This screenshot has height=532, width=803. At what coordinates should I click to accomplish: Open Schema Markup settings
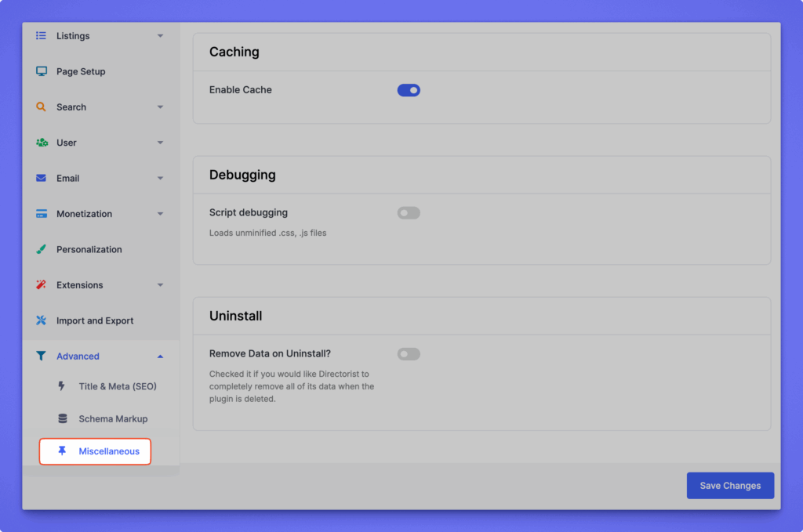pos(113,419)
